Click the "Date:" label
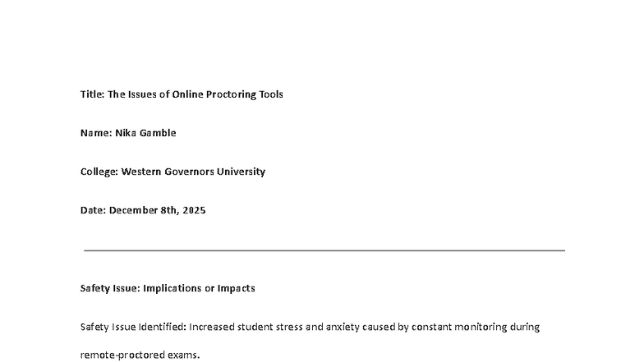This screenshot has width=644, height=362. [x=94, y=210]
